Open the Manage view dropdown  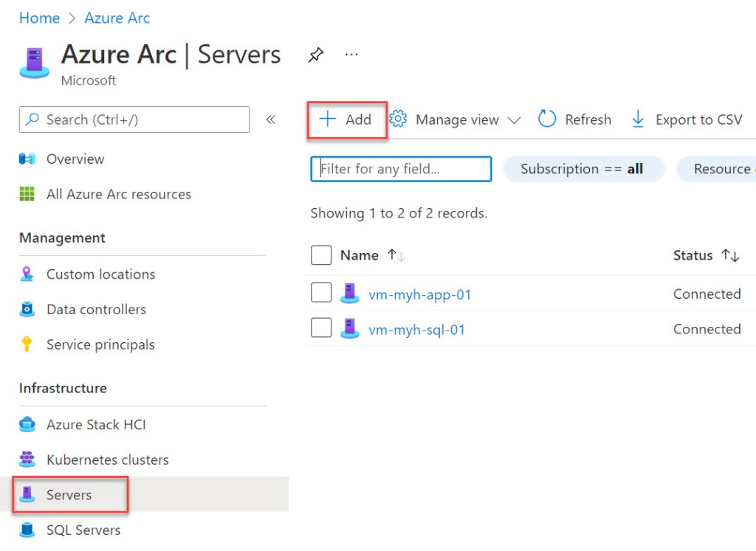[x=456, y=119]
